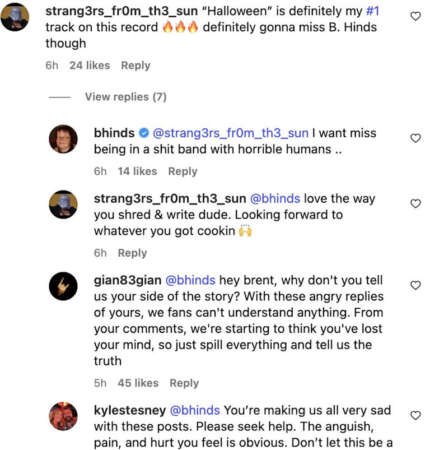Reply to the top comment with 24 likes
The width and height of the screenshot is (430, 450).
(136, 65)
